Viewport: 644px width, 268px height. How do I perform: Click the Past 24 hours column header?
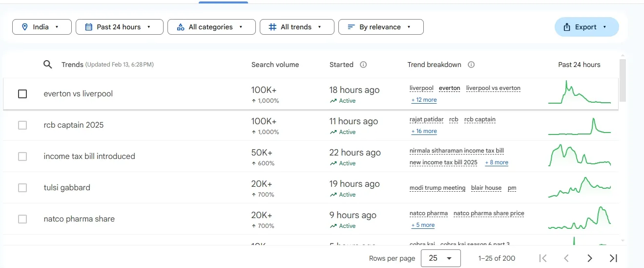(579, 65)
